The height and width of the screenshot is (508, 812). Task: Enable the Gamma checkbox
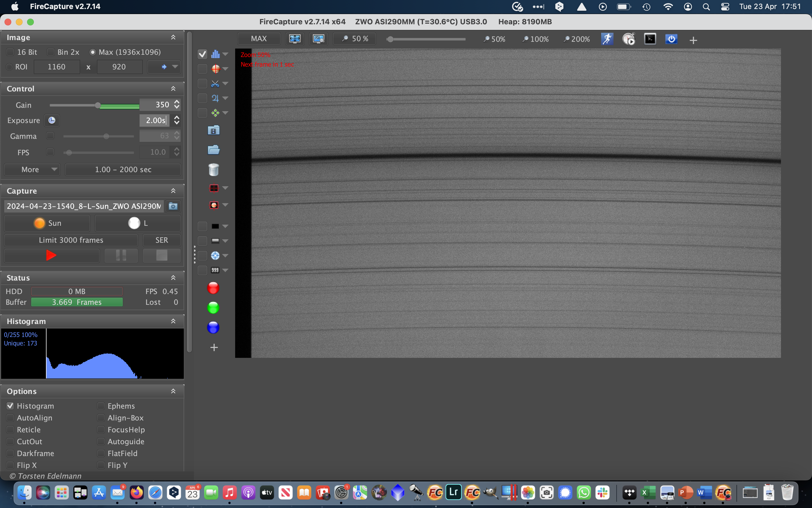[x=50, y=136]
